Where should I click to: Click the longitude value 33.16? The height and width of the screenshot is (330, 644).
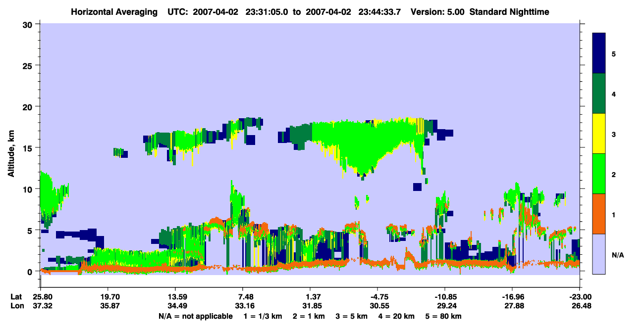pos(245,306)
